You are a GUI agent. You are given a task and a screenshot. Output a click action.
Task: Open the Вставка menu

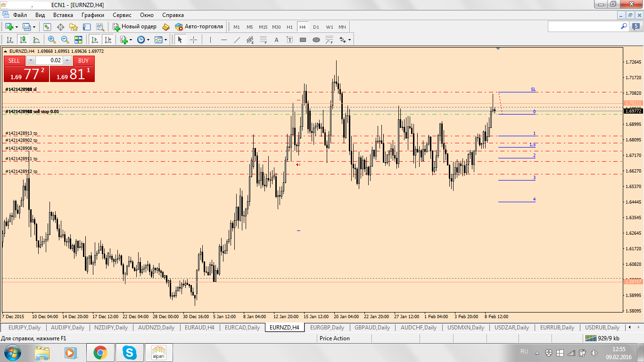coord(63,15)
